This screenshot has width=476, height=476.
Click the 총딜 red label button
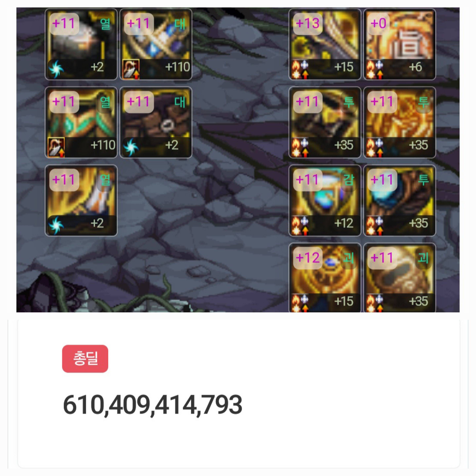pyautogui.click(x=85, y=359)
